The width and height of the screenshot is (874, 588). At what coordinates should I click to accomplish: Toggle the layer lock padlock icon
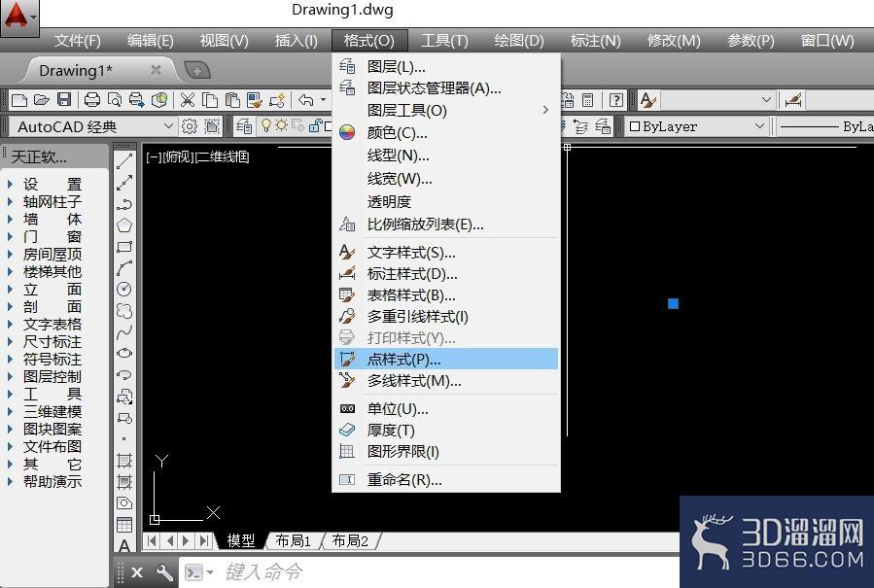(314, 126)
